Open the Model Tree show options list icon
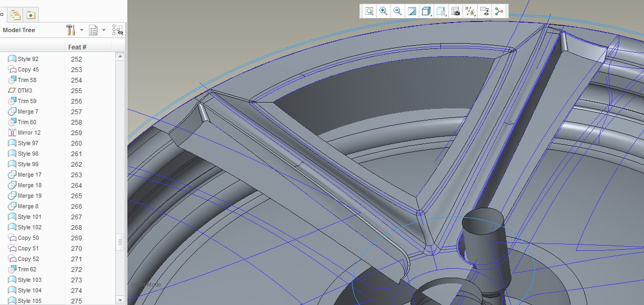The height and width of the screenshot is (305, 644). 94,30
